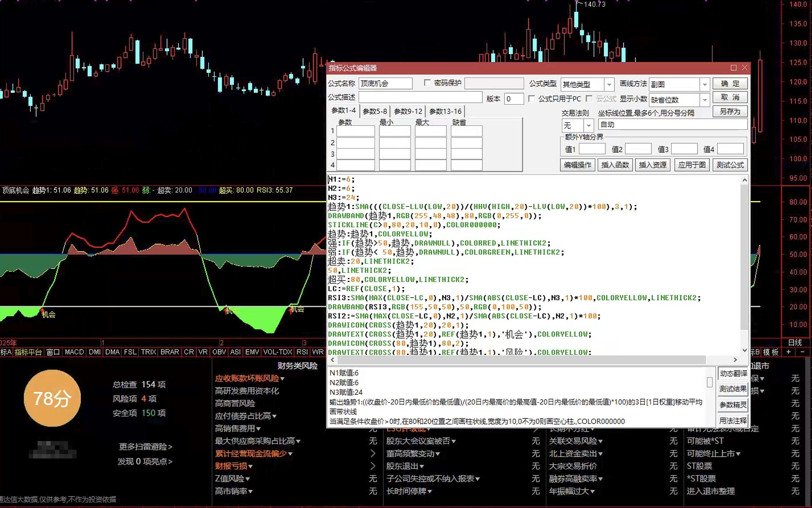Switch to the 参数13-16 tab
The height and width of the screenshot is (508, 812).
click(445, 111)
